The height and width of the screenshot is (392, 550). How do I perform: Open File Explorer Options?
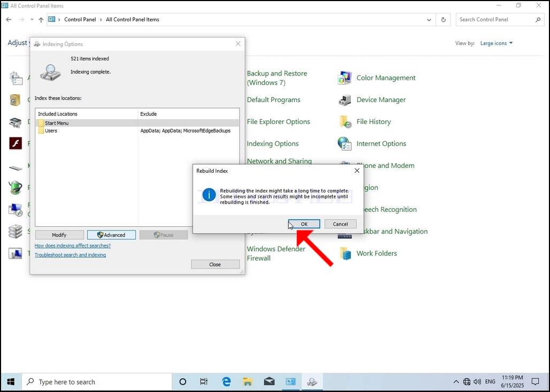pyautogui.click(x=278, y=122)
